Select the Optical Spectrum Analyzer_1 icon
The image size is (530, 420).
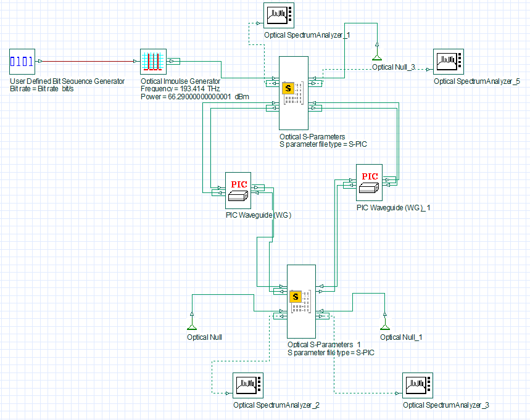coord(279,16)
